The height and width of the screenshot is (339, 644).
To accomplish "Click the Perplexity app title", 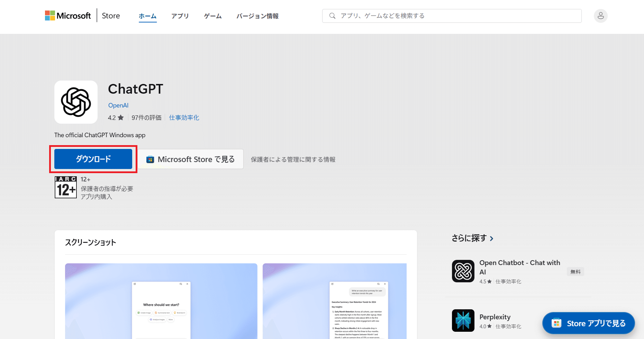I will pyautogui.click(x=495, y=317).
